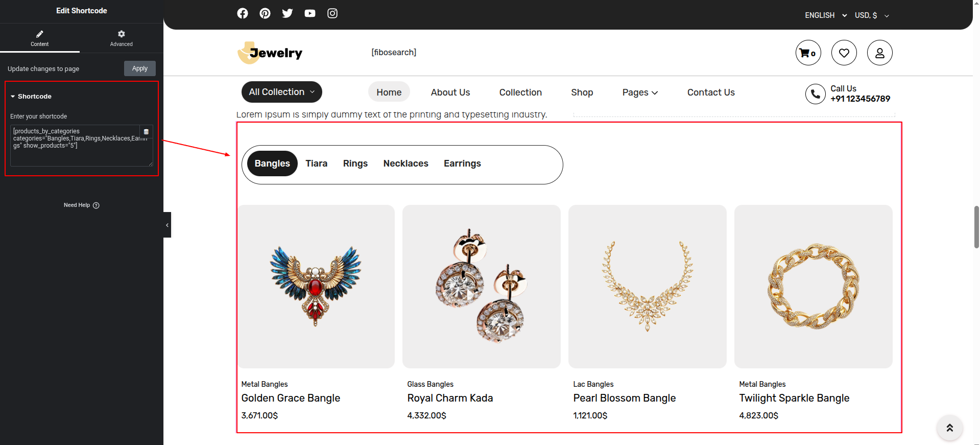The image size is (980, 445).
Task: Open the user account icon
Action: click(x=879, y=53)
